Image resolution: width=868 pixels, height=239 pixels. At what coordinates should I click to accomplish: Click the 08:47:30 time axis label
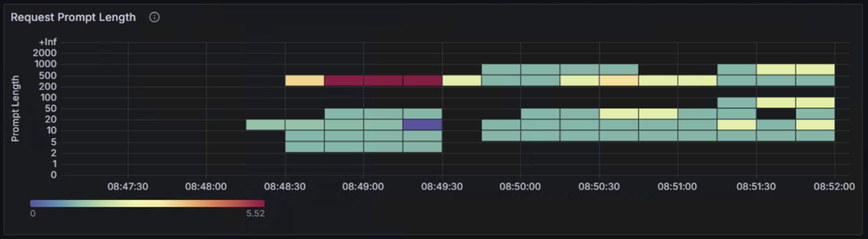point(128,187)
